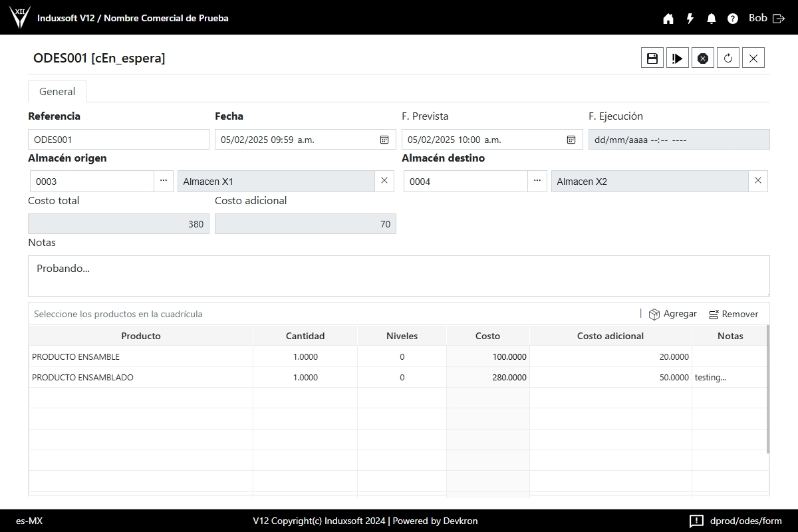Click the logout icon next to Bob

coord(779,19)
